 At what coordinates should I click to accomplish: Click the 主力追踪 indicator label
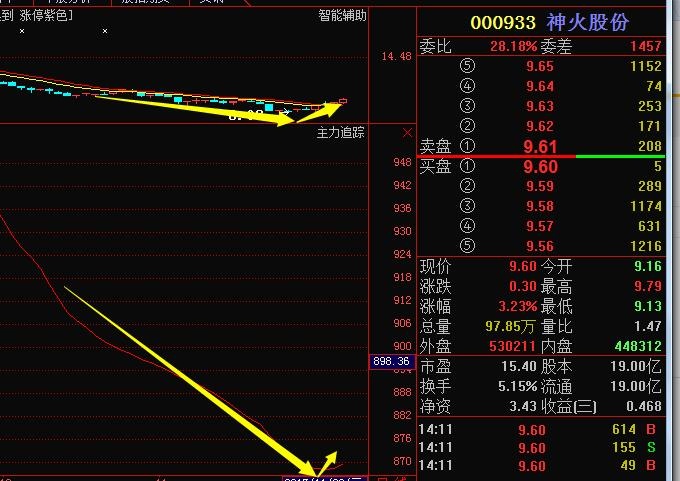coord(341,132)
